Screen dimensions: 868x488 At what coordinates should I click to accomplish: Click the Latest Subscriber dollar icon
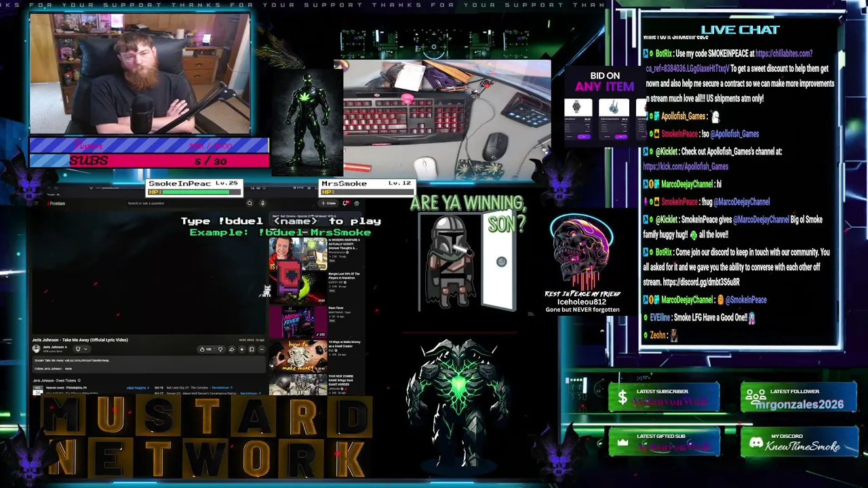(622, 398)
